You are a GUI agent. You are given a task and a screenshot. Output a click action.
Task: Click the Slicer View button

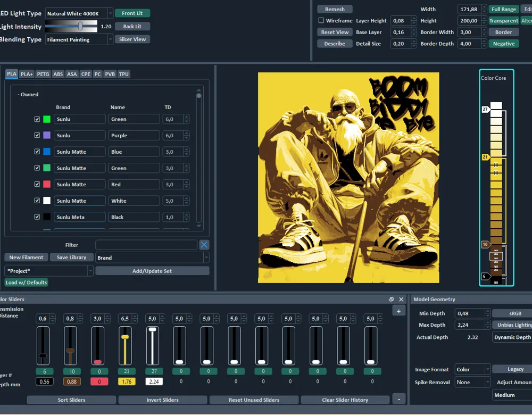(132, 39)
